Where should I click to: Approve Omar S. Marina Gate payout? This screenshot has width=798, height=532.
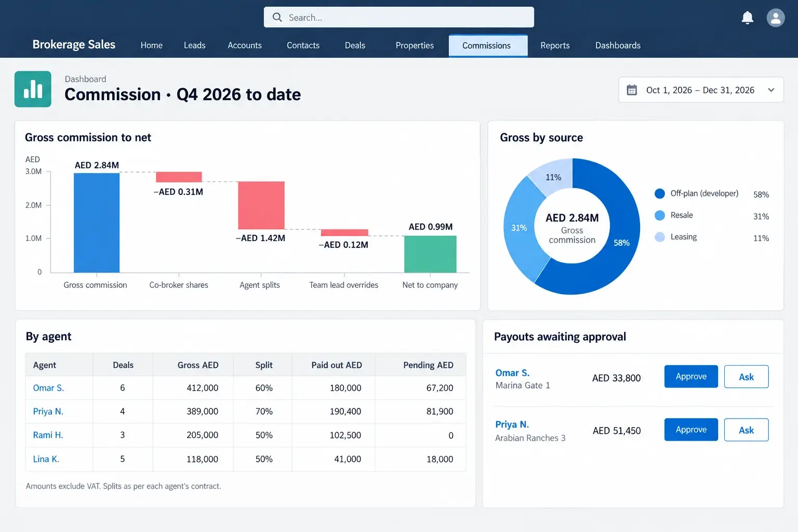tap(691, 377)
